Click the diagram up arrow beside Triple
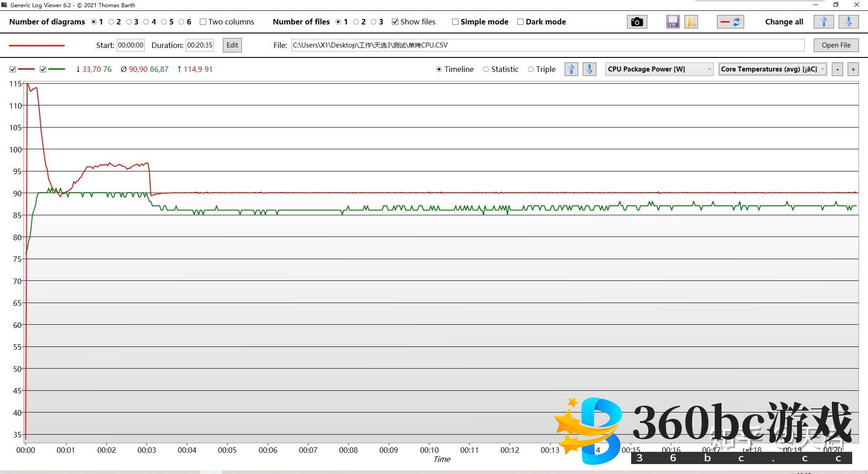 coord(571,69)
